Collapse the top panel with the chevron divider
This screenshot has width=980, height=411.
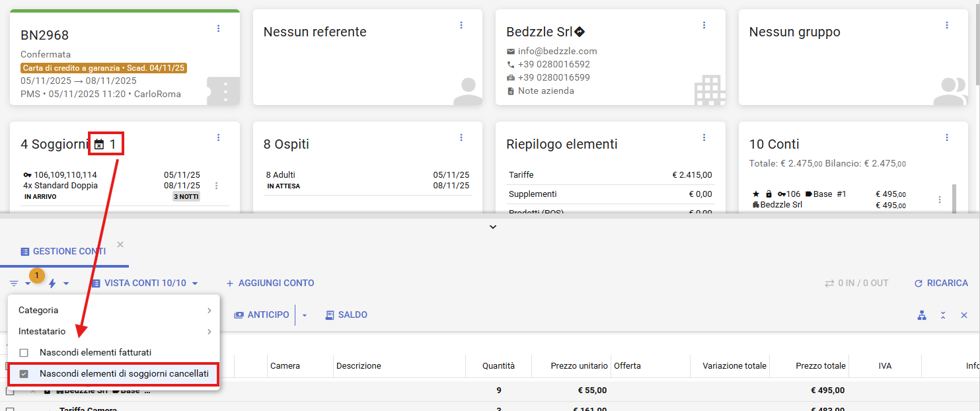click(x=493, y=227)
